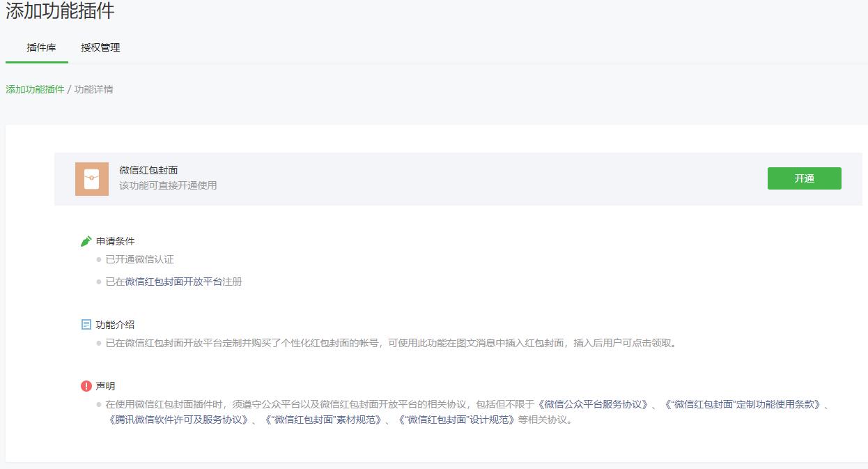Viewport: 868px width, 469px height.
Task: Click the green pen icon beside 申请条件
Action: tap(86, 240)
